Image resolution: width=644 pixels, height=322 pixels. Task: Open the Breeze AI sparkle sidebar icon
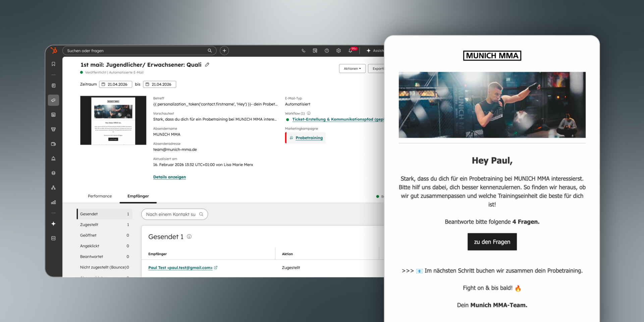[53, 224]
